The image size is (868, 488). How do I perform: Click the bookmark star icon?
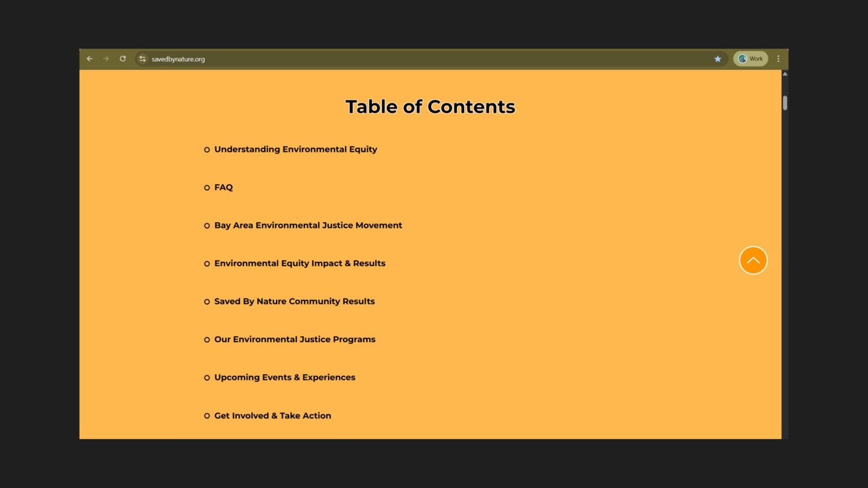(718, 59)
